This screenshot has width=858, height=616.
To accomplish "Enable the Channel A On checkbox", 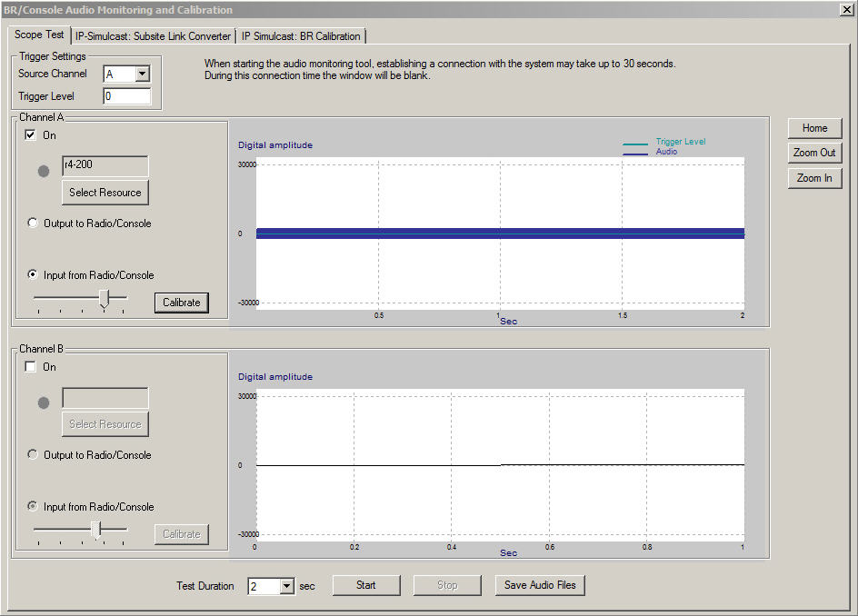I will 31,135.
